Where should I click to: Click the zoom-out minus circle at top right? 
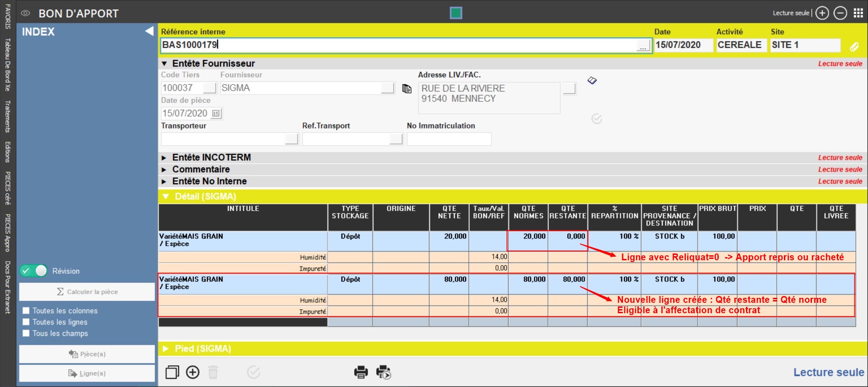pos(840,13)
